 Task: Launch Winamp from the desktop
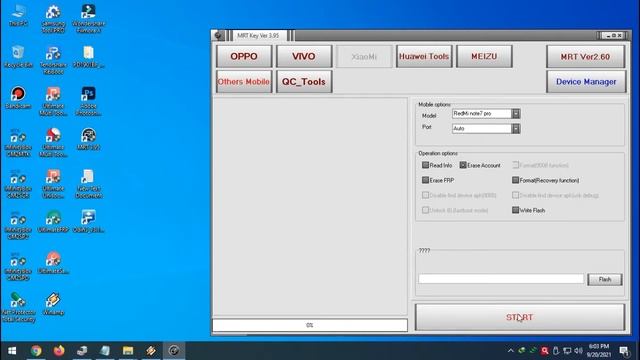coord(53,304)
